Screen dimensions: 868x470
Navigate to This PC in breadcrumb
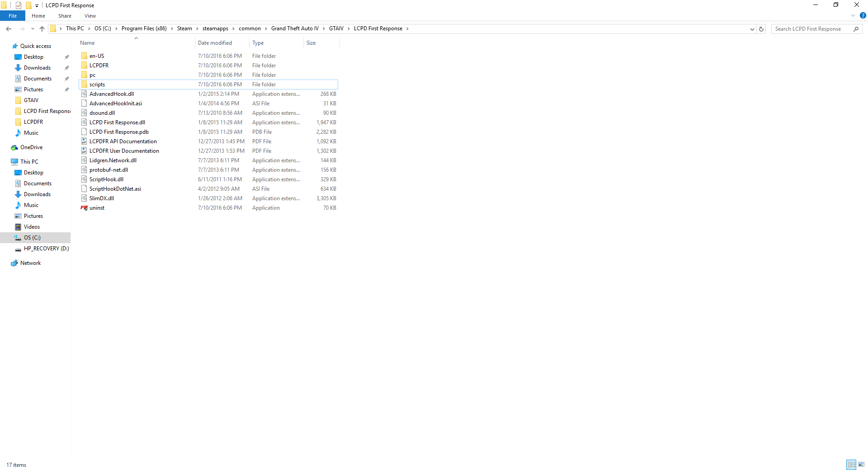[75, 28]
